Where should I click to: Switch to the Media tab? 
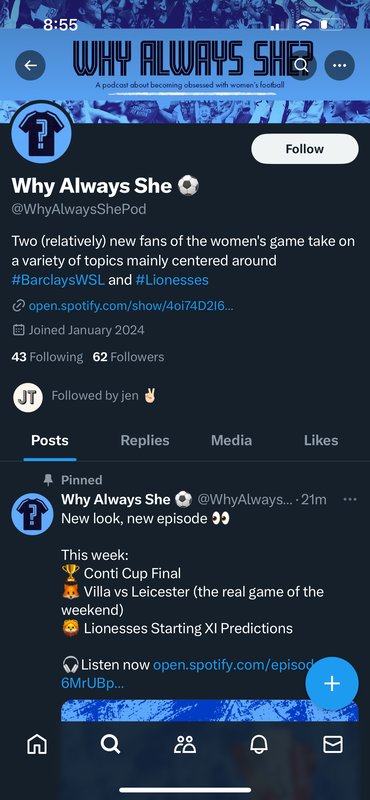tap(232, 440)
